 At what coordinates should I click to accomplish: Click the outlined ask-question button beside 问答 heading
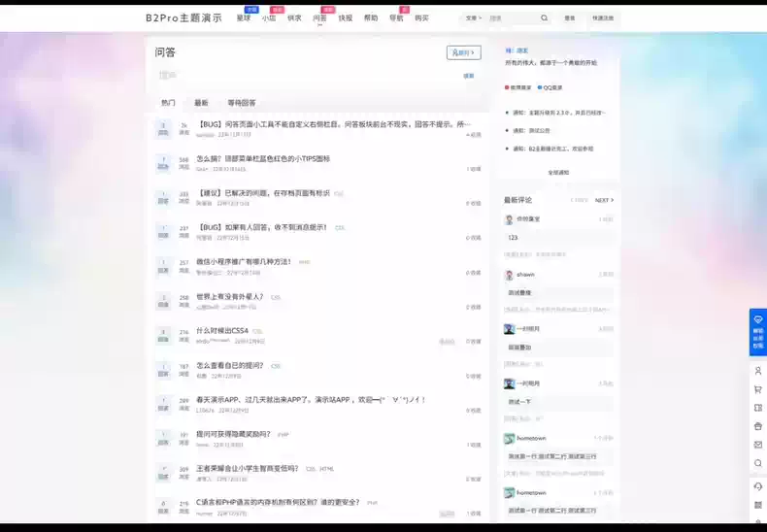point(464,52)
